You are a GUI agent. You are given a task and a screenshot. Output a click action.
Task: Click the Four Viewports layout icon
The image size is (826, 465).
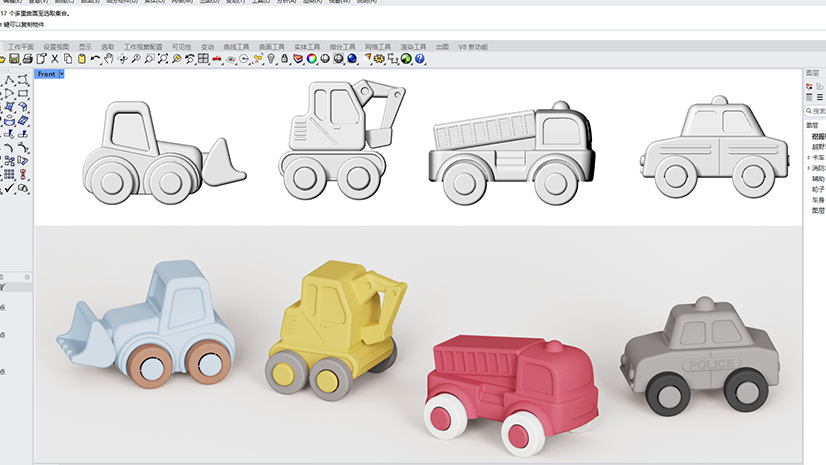click(203, 59)
